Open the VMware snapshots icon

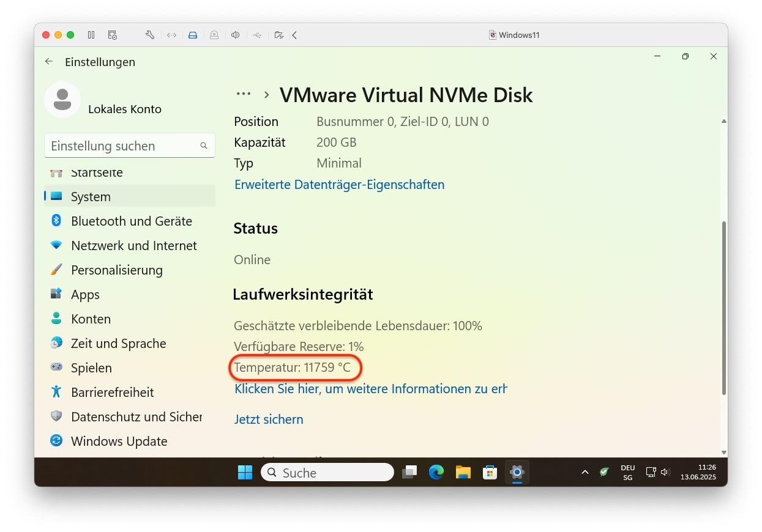(112, 35)
